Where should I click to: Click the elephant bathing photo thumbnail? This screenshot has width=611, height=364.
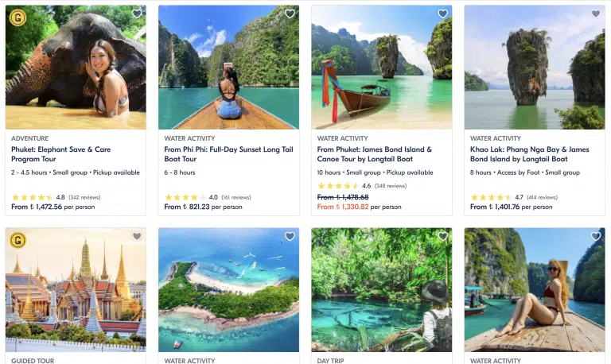click(x=76, y=68)
